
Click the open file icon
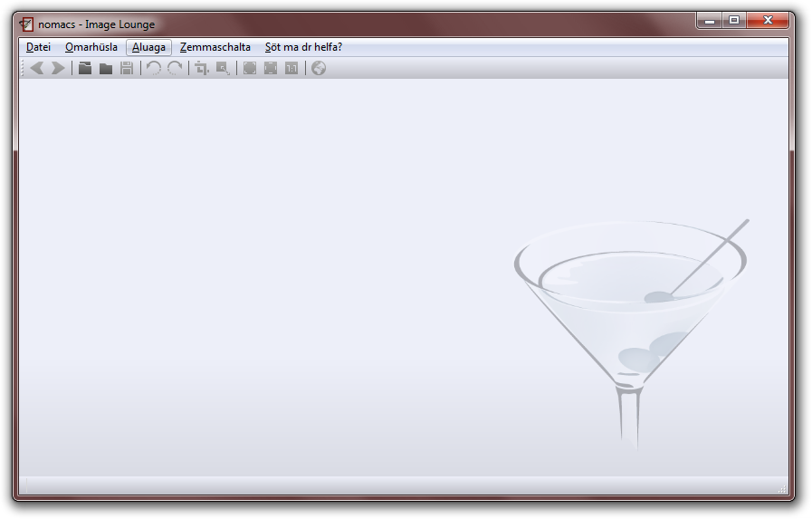click(x=85, y=68)
